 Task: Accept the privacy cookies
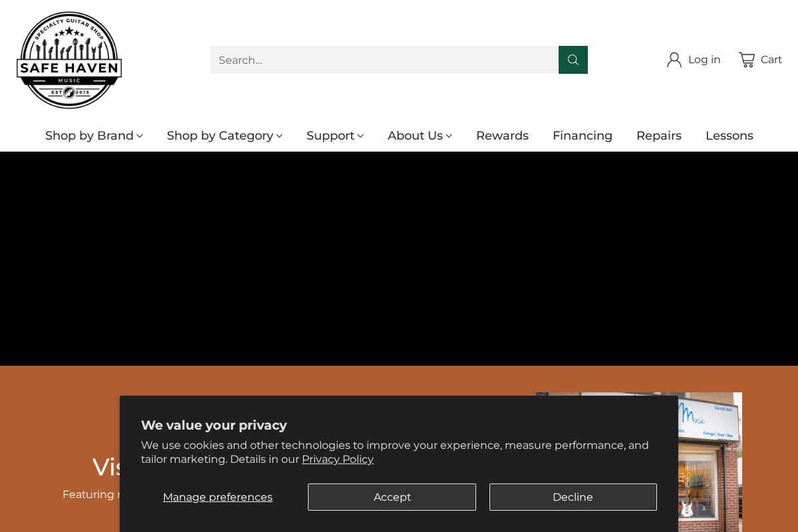coord(392,497)
